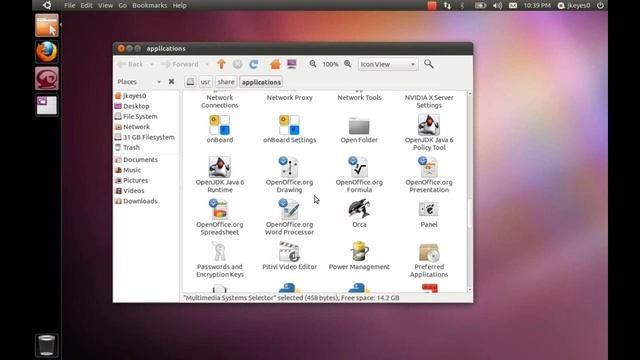Open the Back history dropdown arrow
Image resolution: width=640 pixels, height=360 pixels.
click(x=151, y=64)
